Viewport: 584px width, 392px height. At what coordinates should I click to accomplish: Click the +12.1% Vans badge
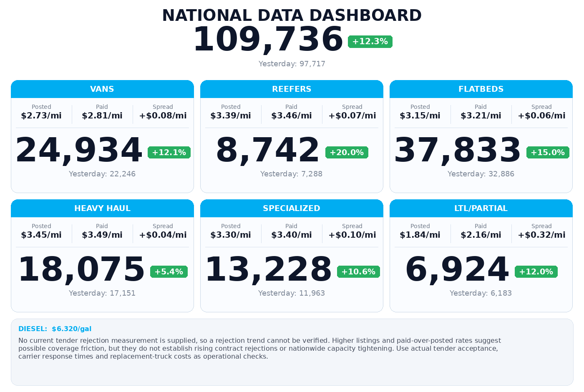[169, 153]
